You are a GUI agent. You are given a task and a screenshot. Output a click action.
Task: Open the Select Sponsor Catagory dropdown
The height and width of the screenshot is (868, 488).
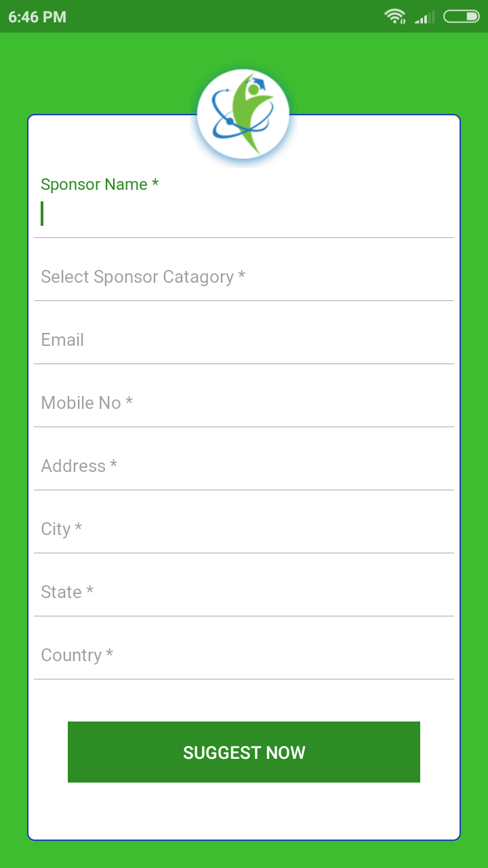244,277
